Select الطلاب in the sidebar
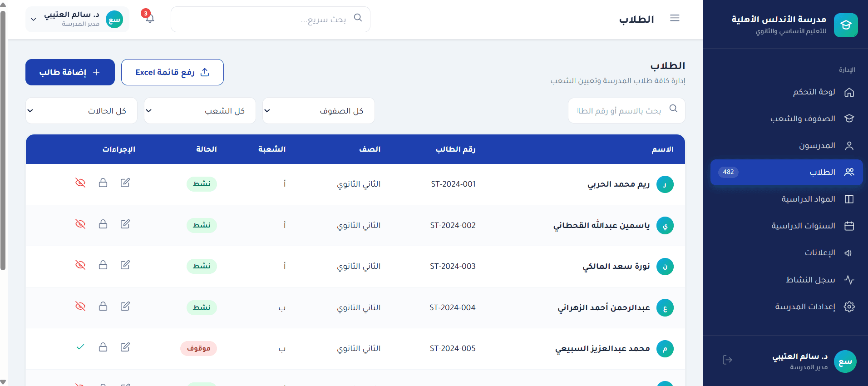The height and width of the screenshot is (386, 868). pyautogui.click(x=786, y=172)
